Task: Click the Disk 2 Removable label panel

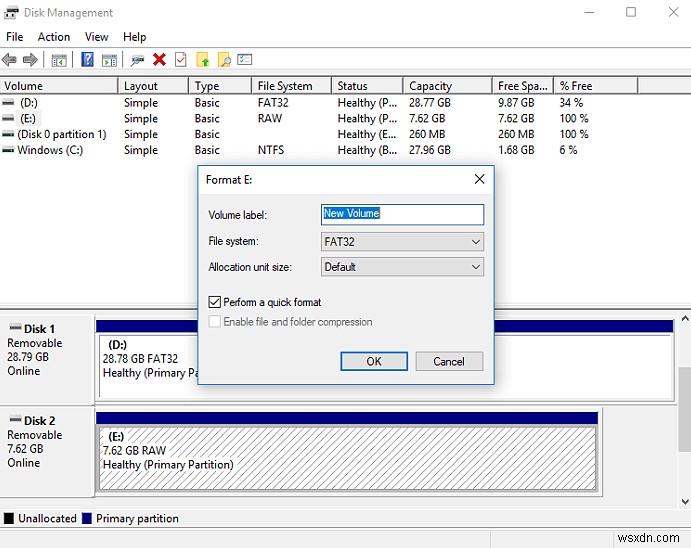Action: coord(47,451)
